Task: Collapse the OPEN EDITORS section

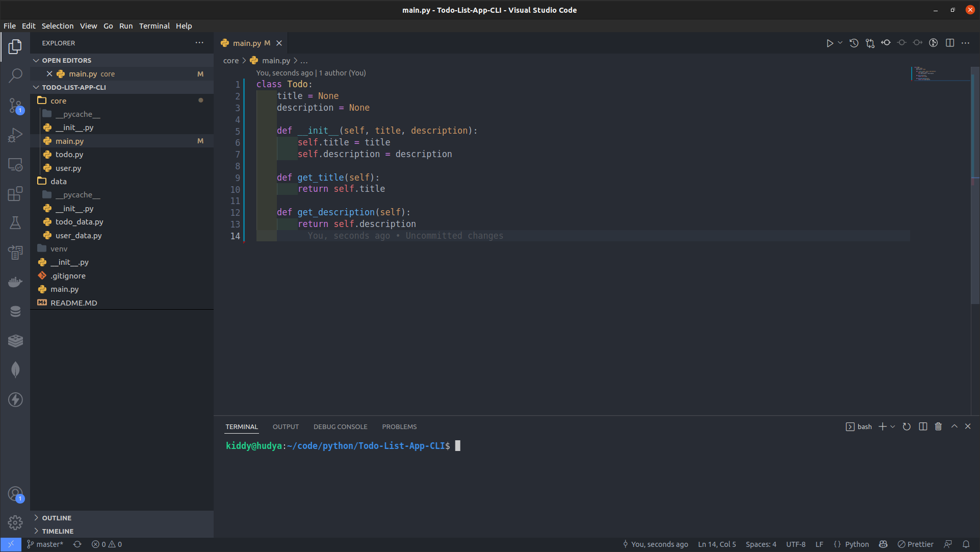Action: [x=66, y=60]
